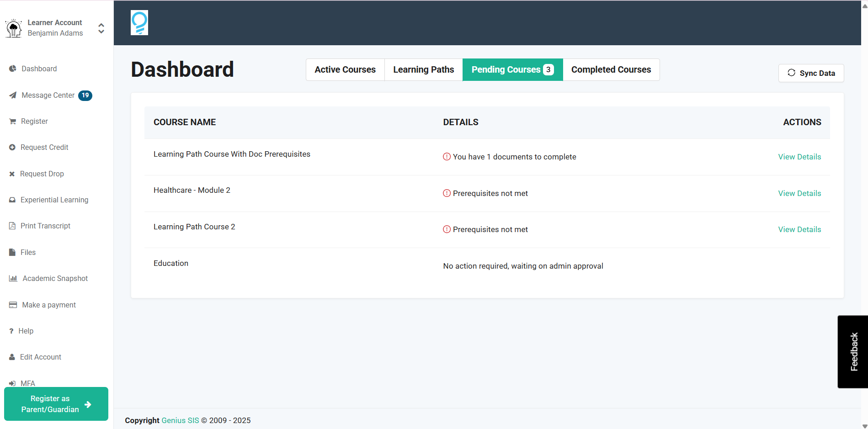
Task: Select the Edit Account person icon
Action: click(12, 357)
